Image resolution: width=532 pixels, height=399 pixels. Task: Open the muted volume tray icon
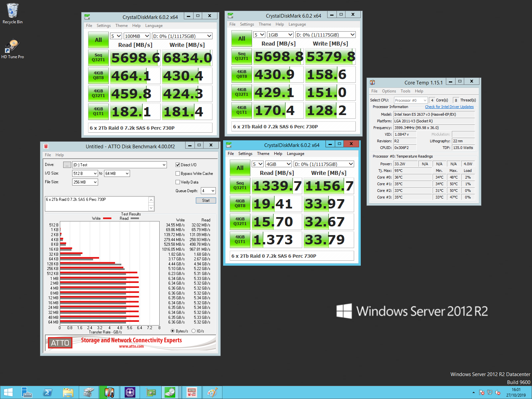point(498,393)
